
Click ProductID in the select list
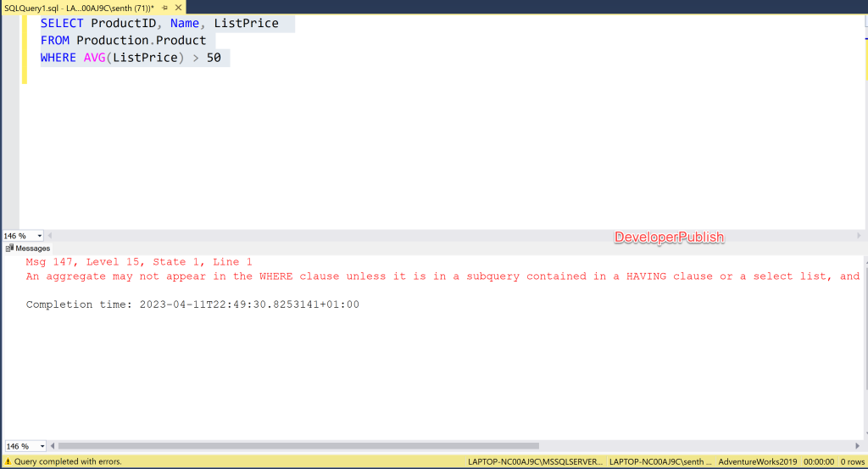coord(124,23)
